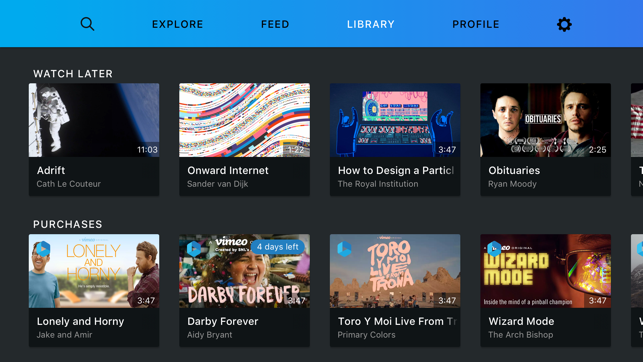Screen dimensions: 643x362
Task: Play the Adrift video thumbnail
Action: (x=94, y=120)
